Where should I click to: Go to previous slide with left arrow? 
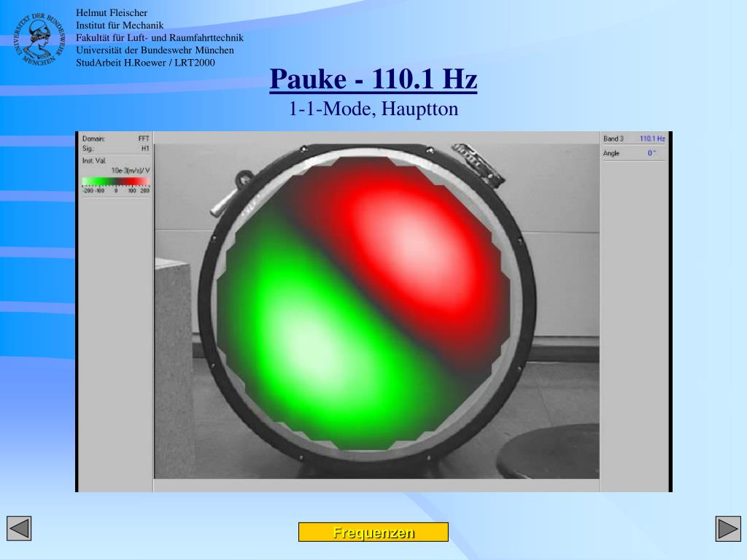(19, 528)
